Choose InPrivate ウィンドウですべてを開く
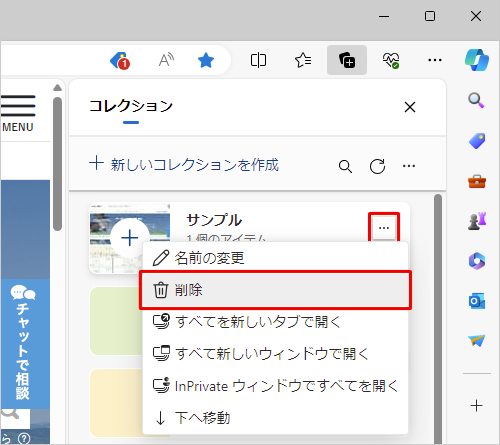Screen dimensions: 500x445 pyautogui.click(x=275, y=386)
